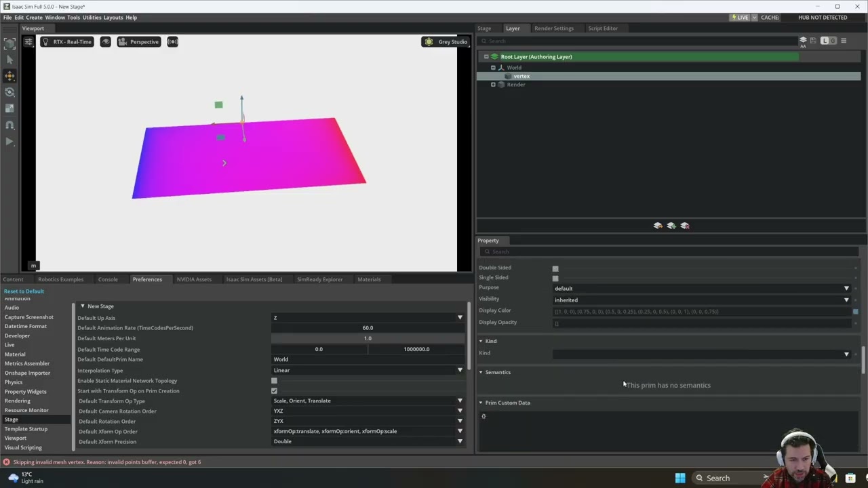Toggle the Single Sided checkbox
868x488 pixels.
coord(555,278)
